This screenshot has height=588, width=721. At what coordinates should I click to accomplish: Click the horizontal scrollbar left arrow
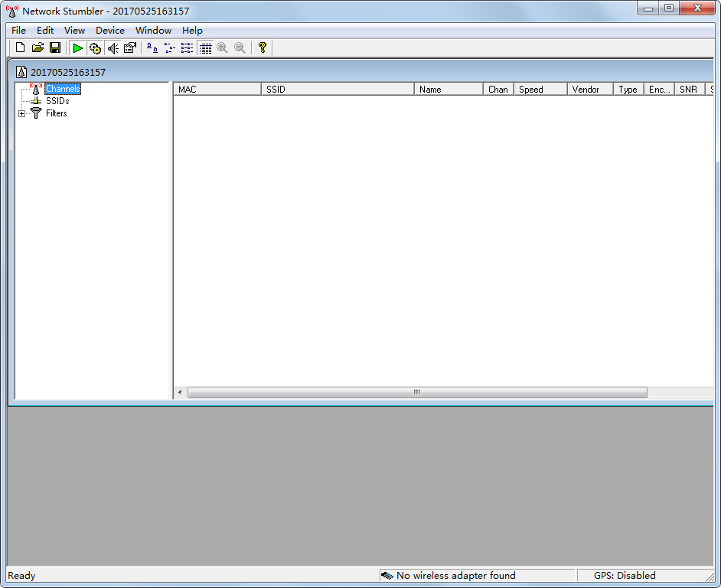point(181,393)
